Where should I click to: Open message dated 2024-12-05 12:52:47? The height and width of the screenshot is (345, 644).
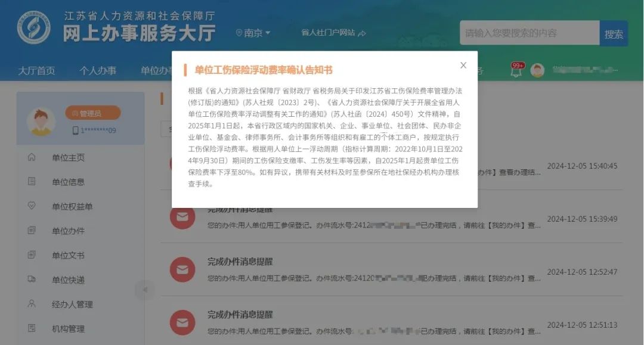pos(391,269)
